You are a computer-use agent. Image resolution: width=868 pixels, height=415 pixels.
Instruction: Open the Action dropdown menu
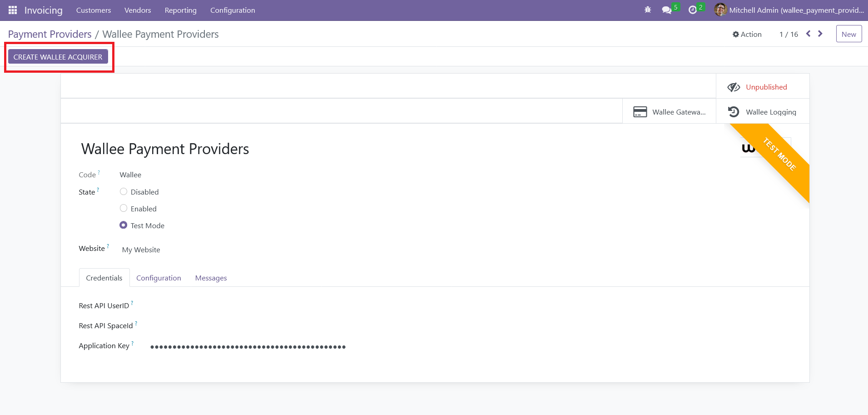747,34
